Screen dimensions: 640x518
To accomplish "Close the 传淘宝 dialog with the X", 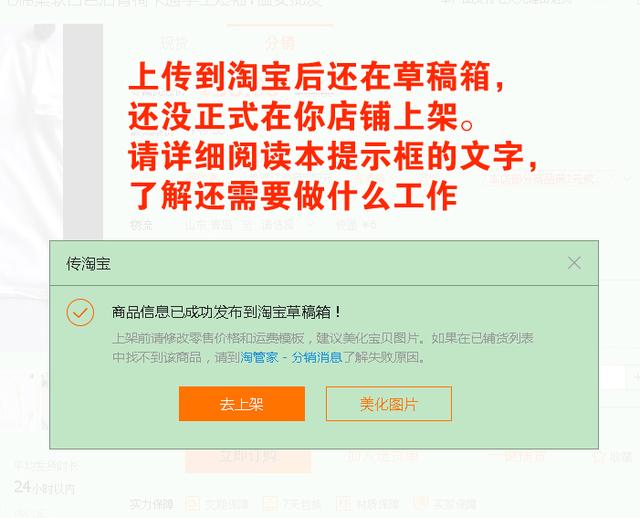I will click(574, 263).
